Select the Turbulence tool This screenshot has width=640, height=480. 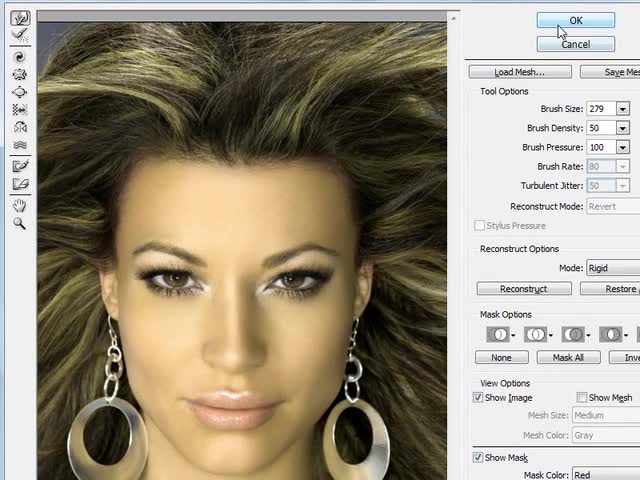(19, 145)
